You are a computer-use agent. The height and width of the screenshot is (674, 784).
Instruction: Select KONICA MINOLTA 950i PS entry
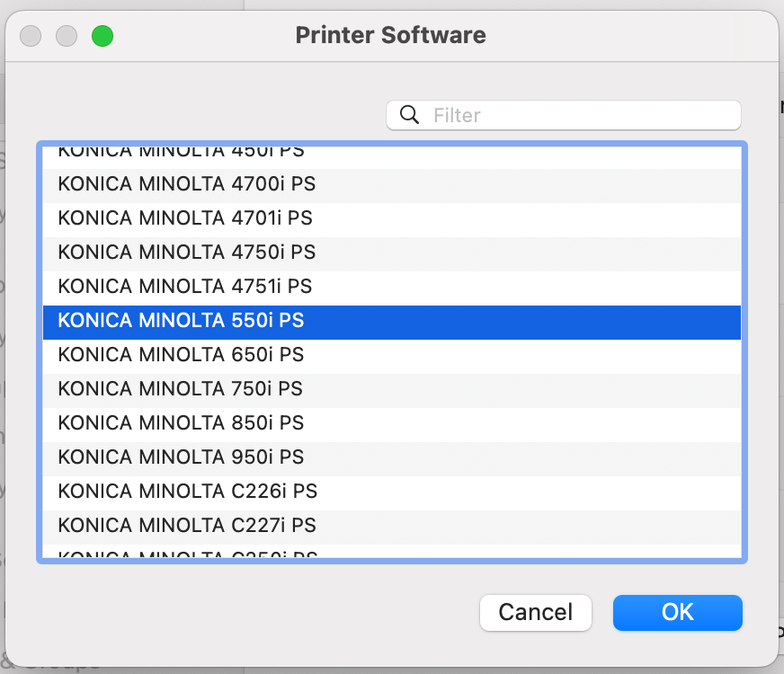[x=391, y=457]
